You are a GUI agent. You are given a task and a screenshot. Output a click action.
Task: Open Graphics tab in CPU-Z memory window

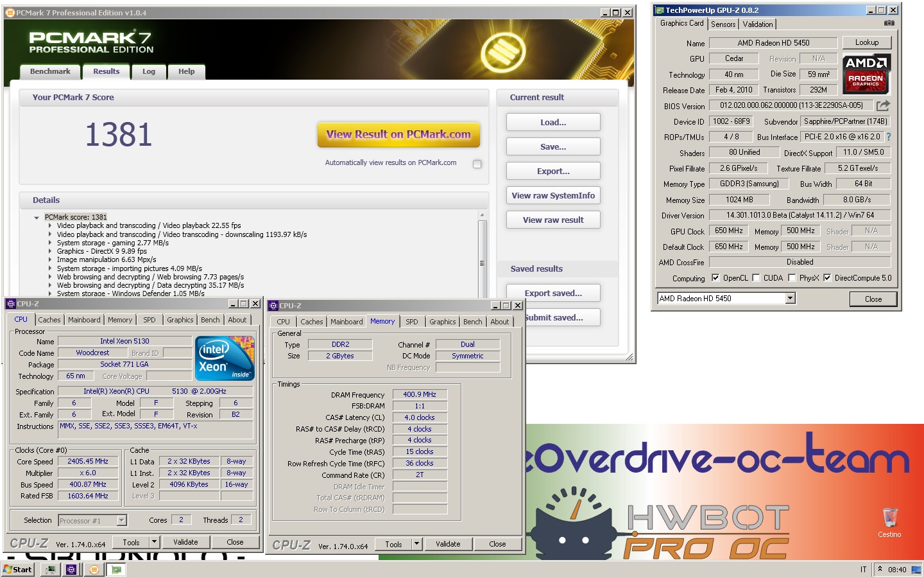pyautogui.click(x=442, y=322)
